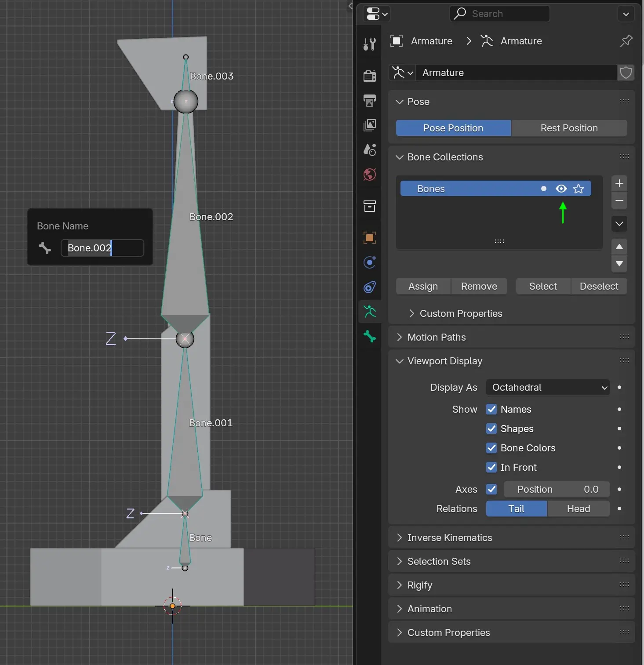Screen dimensions: 644x665
Task: Open the Object properties tab
Action: [370, 238]
